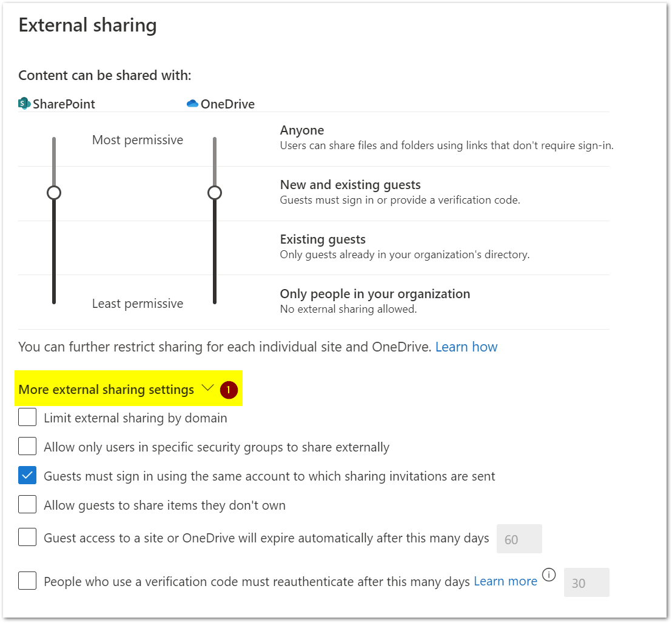Image resolution: width=672 pixels, height=623 pixels.
Task: Toggle Guest access expiration checkbox
Action: (x=27, y=538)
